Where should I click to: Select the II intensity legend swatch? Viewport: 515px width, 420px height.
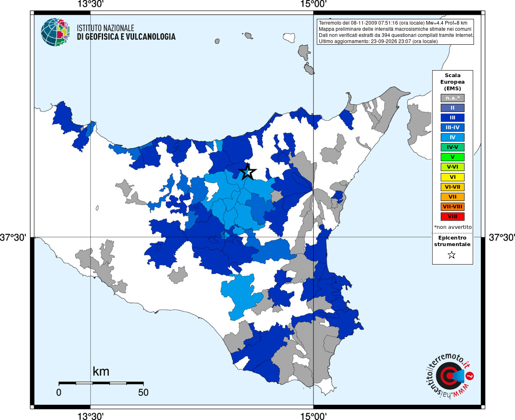pyautogui.click(x=453, y=108)
